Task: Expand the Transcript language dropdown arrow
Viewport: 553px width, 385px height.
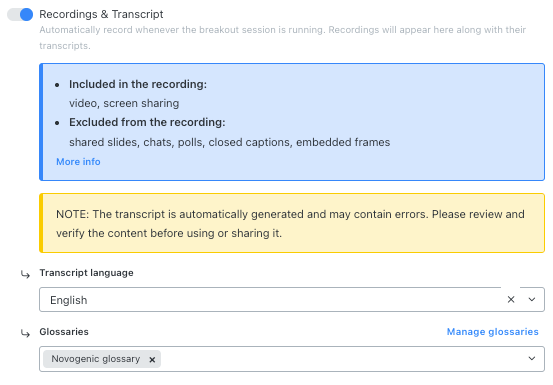Action: 532,300
